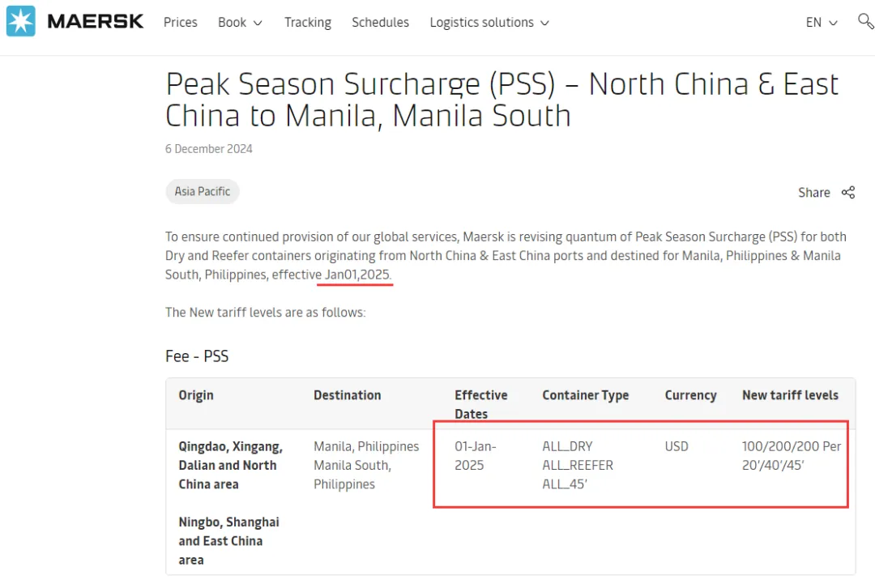The width and height of the screenshot is (875, 588).
Task: Click the Maersk star logo icon
Action: coord(20,21)
